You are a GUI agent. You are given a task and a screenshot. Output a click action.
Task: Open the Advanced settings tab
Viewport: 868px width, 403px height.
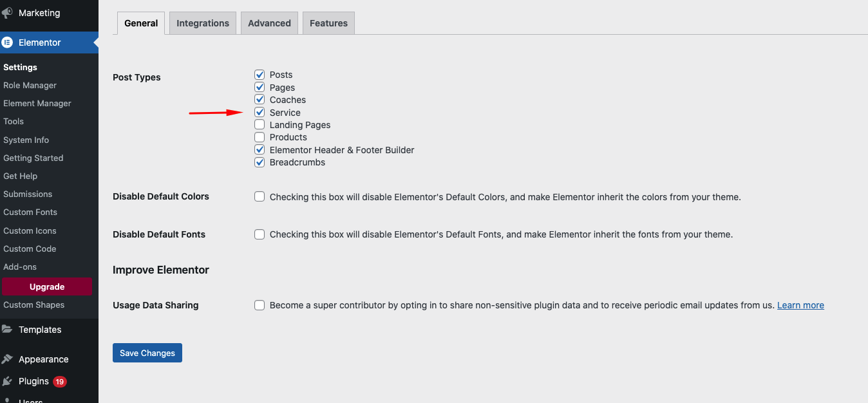tap(269, 23)
